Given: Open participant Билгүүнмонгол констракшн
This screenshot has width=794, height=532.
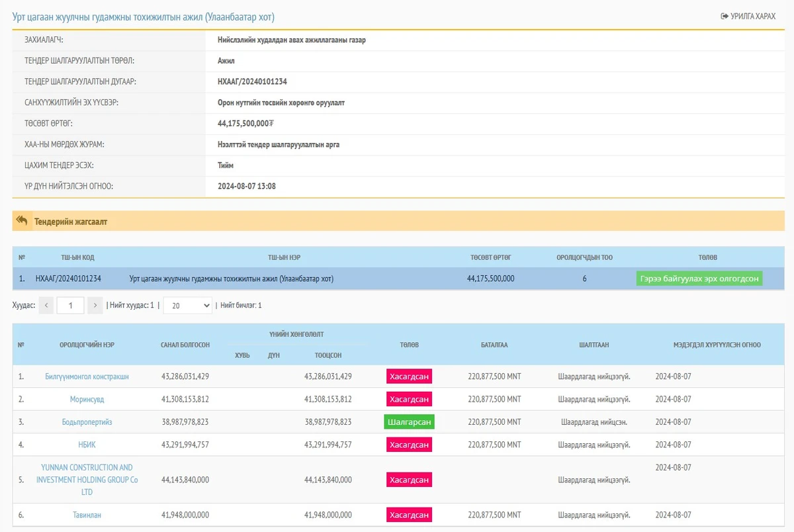Looking at the screenshot, I should tap(87, 377).
